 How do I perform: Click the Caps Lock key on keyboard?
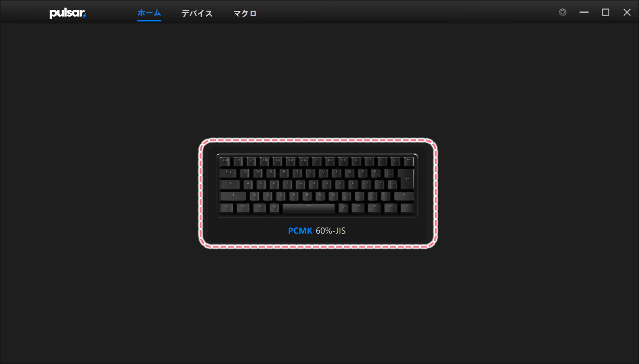click(x=230, y=185)
